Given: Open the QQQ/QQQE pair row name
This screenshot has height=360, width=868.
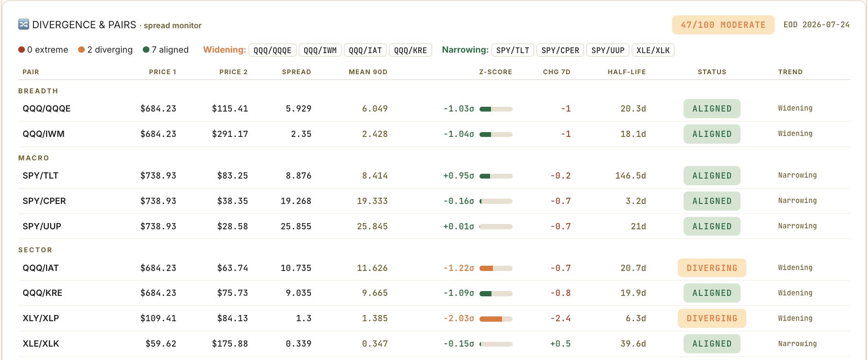Looking at the screenshot, I should [x=46, y=109].
